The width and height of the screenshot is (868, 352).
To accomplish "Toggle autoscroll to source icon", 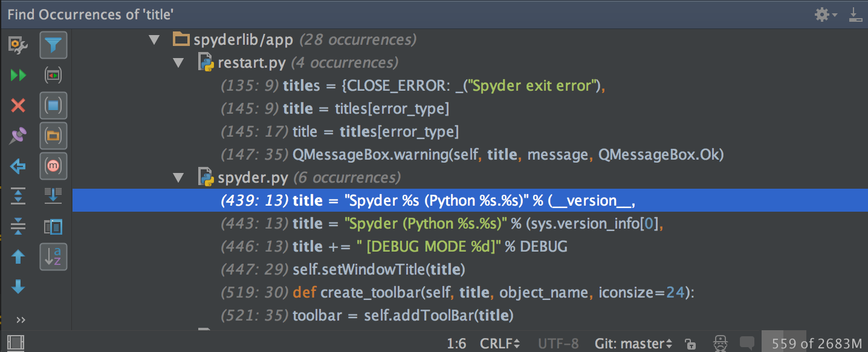I will [x=53, y=196].
